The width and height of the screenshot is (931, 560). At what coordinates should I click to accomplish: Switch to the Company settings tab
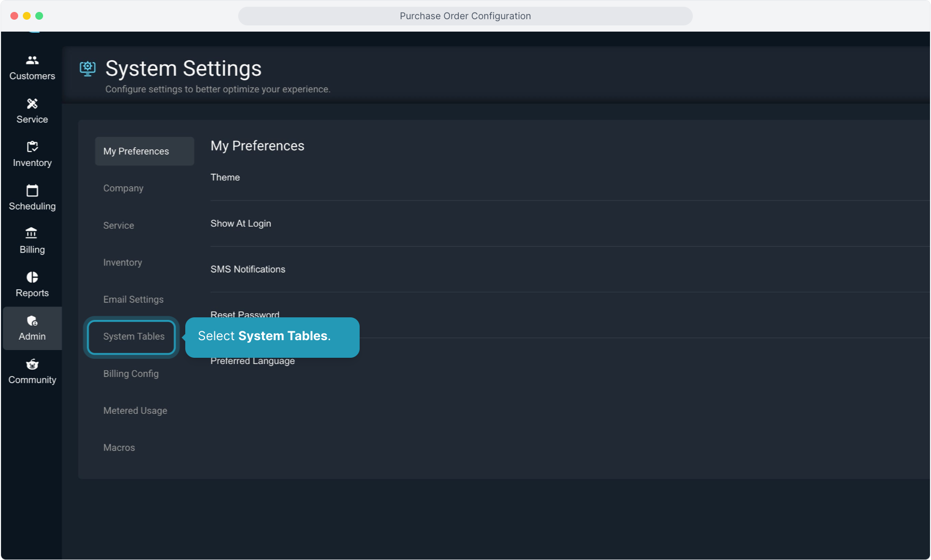point(123,188)
